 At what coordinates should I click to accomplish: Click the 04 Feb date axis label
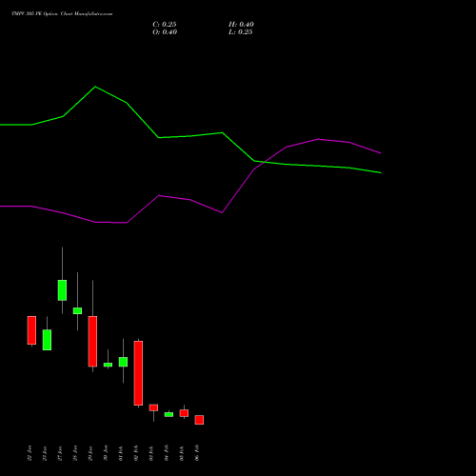(167, 453)
